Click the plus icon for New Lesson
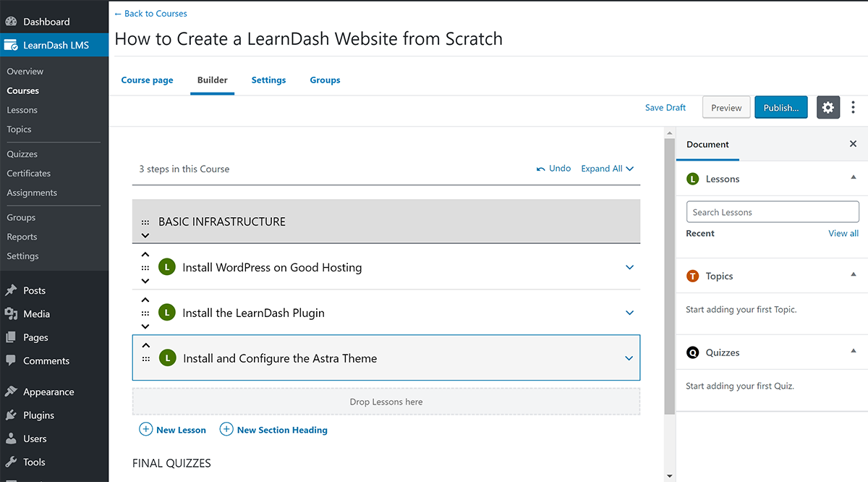Screen dimensions: 868x482 (145, 429)
